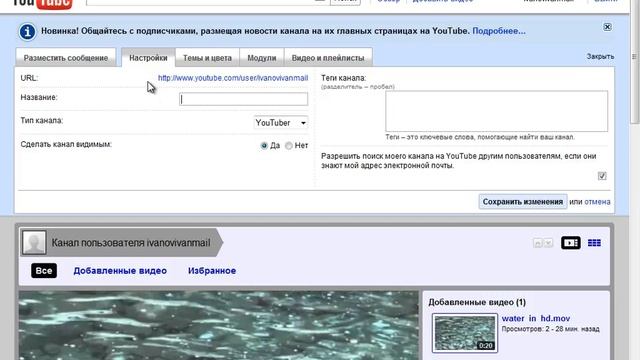640x360 pixels.
Task: Focus the "Название" text field
Action: [243, 99]
